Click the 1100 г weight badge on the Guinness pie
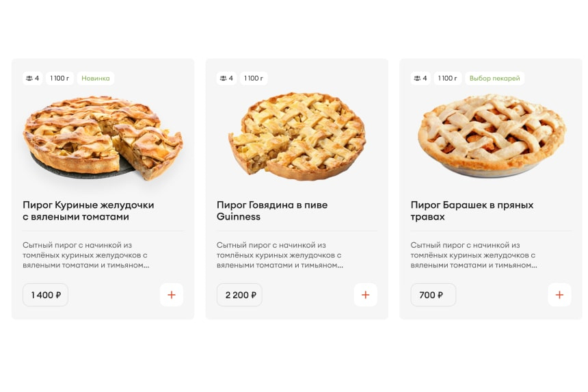Viewport: 588px width, 392px height. (x=253, y=78)
